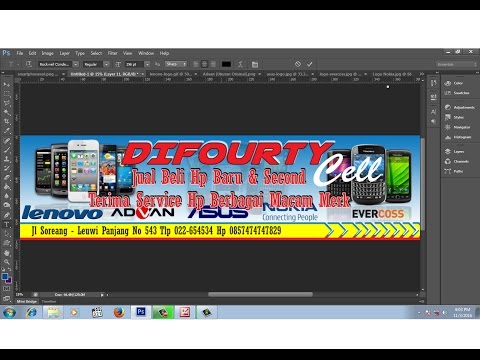
Task: Set right text alignment
Action: pos(213,64)
